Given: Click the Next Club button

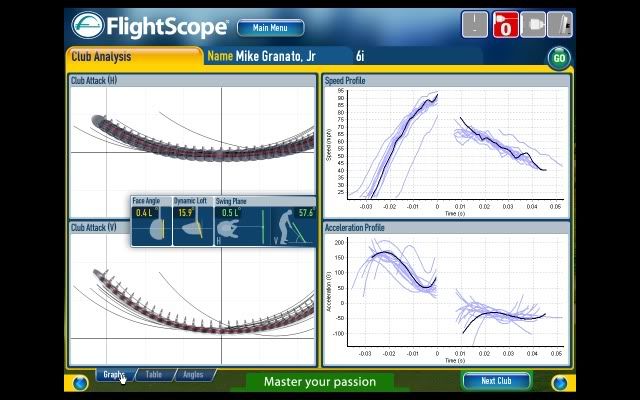Looking at the screenshot, I should pos(496,381).
